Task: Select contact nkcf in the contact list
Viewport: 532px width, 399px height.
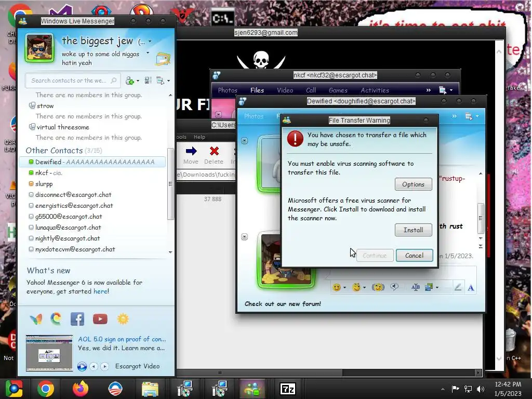Action: [x=92, y=172]
